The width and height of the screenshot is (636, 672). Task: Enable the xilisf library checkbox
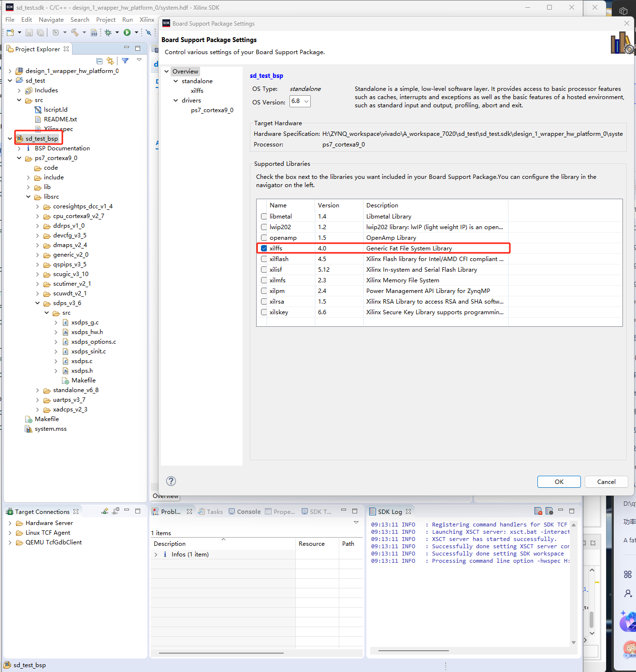click(x=264, y=270)
